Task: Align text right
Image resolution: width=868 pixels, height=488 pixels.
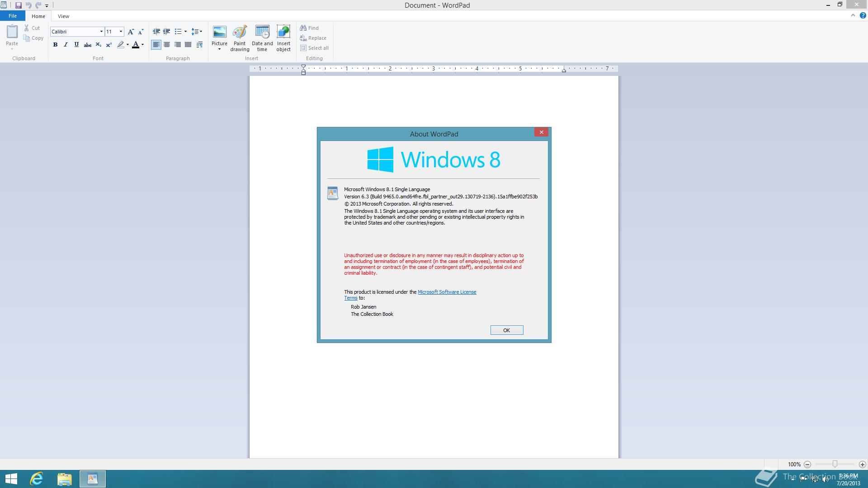Action: 178,45
